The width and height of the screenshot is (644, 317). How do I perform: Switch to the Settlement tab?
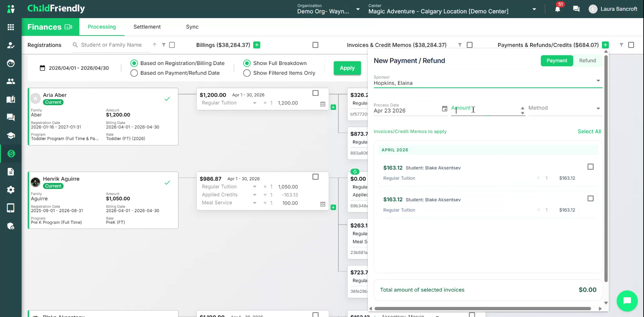147,27
